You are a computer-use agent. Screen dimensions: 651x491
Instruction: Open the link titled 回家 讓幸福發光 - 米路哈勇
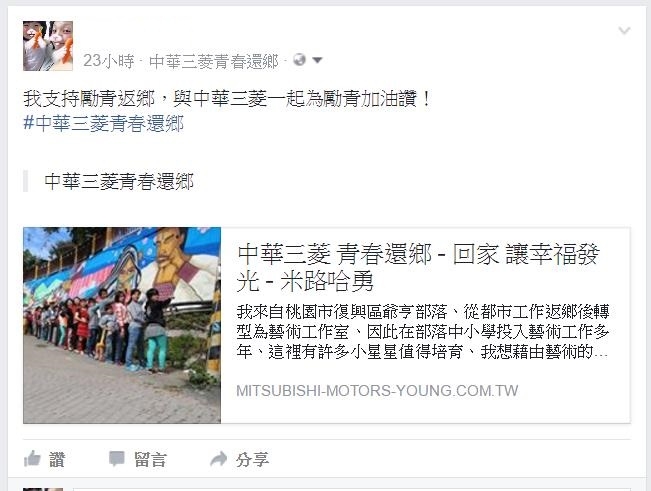click(418, 268)
